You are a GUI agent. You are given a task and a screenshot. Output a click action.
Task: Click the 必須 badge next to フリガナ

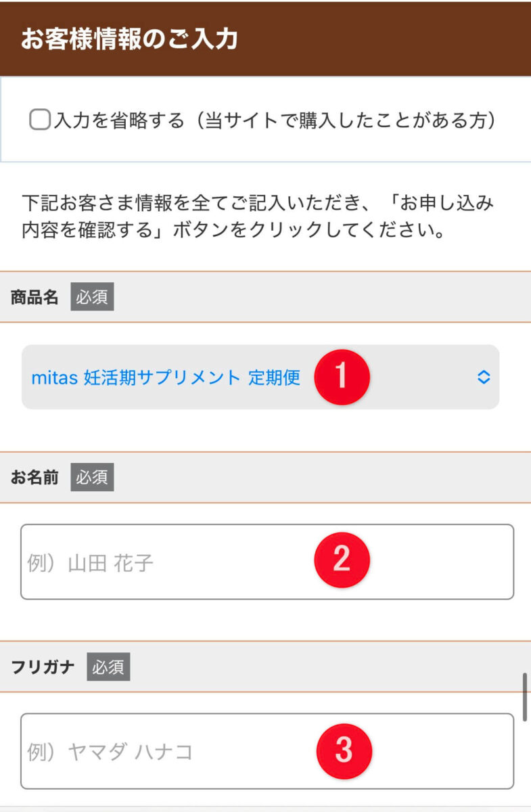click(108, 667)
